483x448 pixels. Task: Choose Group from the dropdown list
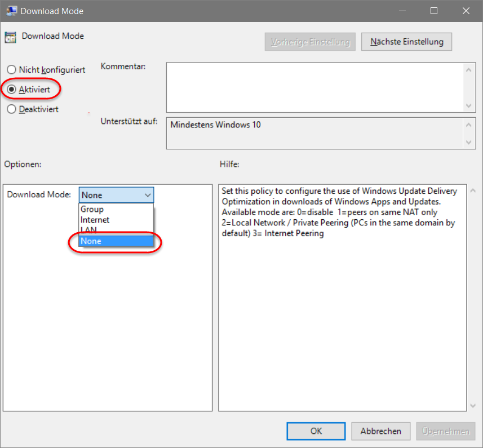coord(92,209)
